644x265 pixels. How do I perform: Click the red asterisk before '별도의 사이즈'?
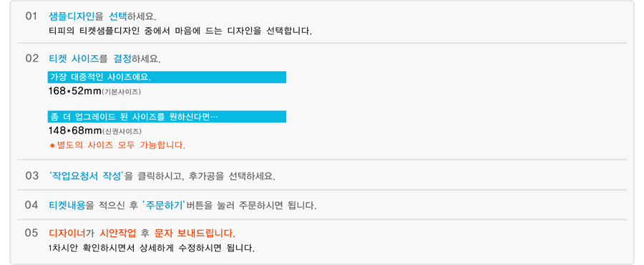click(52, 146)
